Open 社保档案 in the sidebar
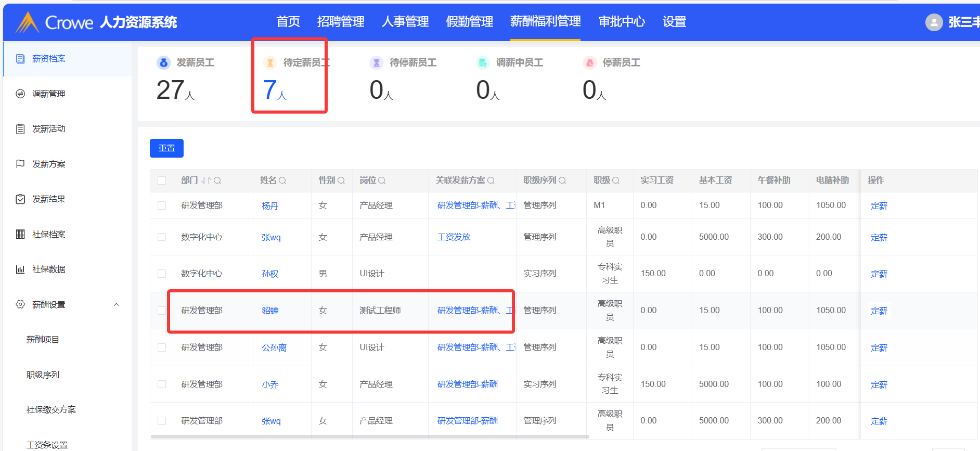The image size is (980, 451). [48, 235]
